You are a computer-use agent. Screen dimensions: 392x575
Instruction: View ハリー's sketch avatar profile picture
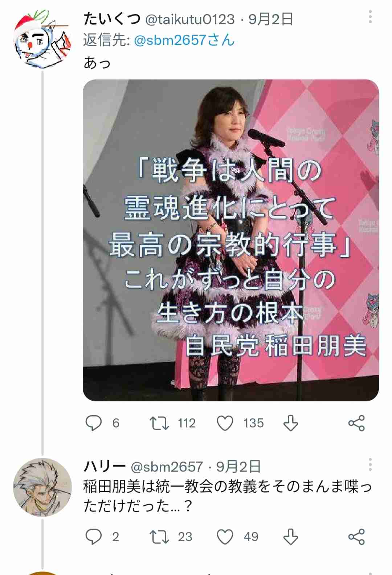(42, 487)
